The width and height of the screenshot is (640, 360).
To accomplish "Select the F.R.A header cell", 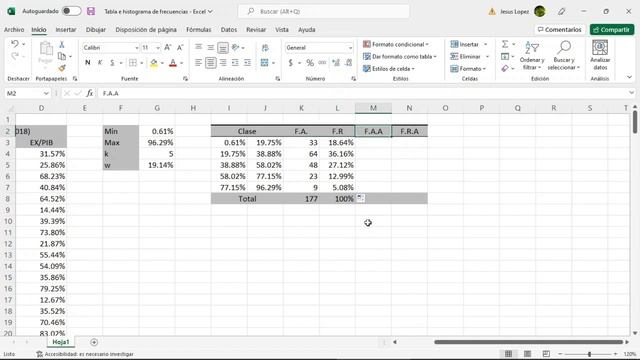I will tap(409, 131).
